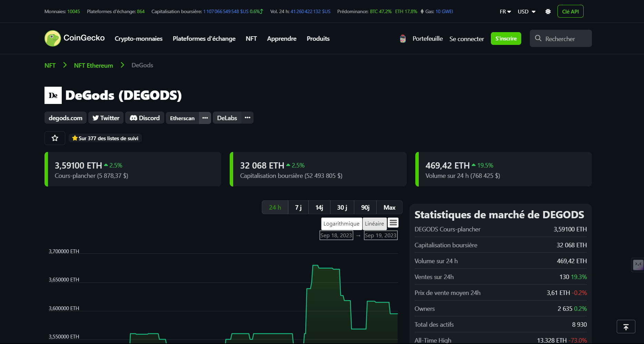Click the search magnifier icon
The image size is (644, 344).
(x=538, y=38)
